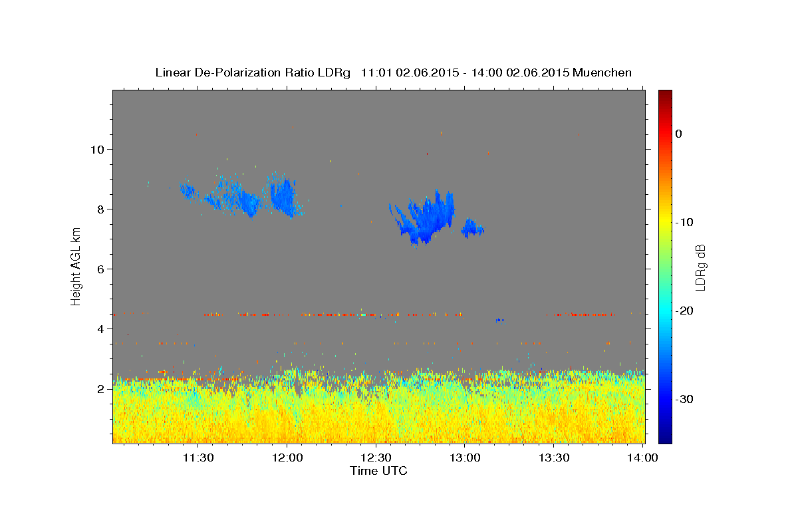798x532 pixels.
Task: Click the 13:30 time tick label
Action: tap(553, 458)
